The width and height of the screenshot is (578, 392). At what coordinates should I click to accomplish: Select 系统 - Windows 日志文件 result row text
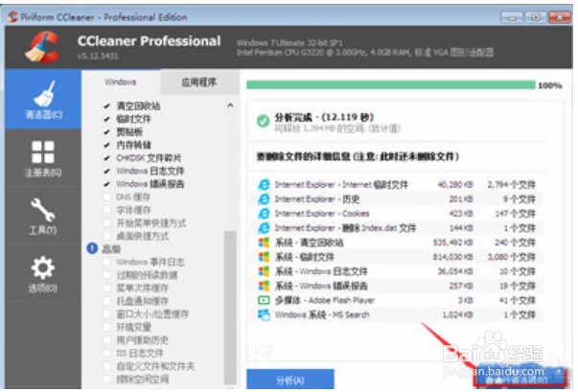[321, 271]
